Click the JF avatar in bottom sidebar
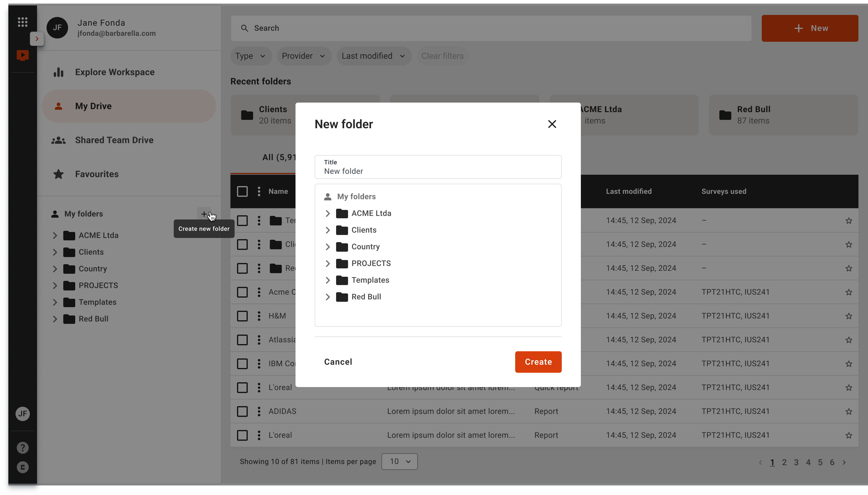 22,414
